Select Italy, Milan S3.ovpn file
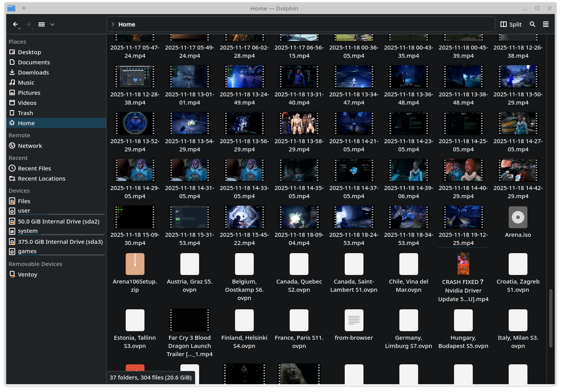Screen dimensions: 561x392 [x=518, y=329]
